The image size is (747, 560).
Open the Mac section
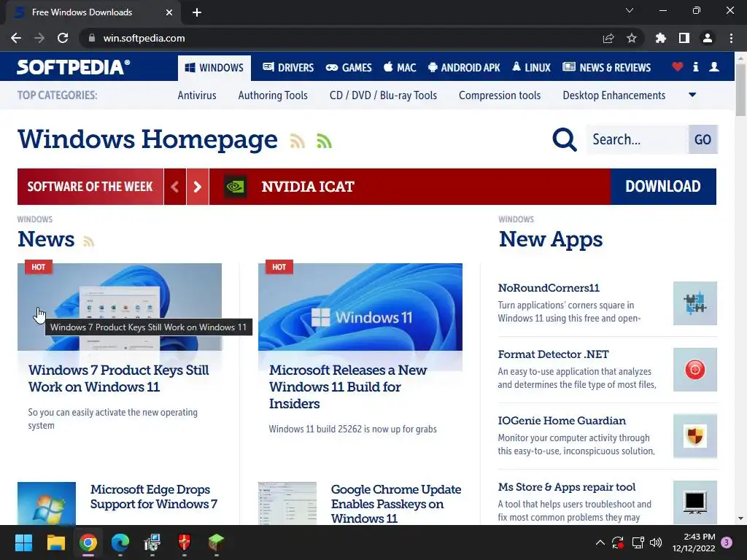coord(400,68)
